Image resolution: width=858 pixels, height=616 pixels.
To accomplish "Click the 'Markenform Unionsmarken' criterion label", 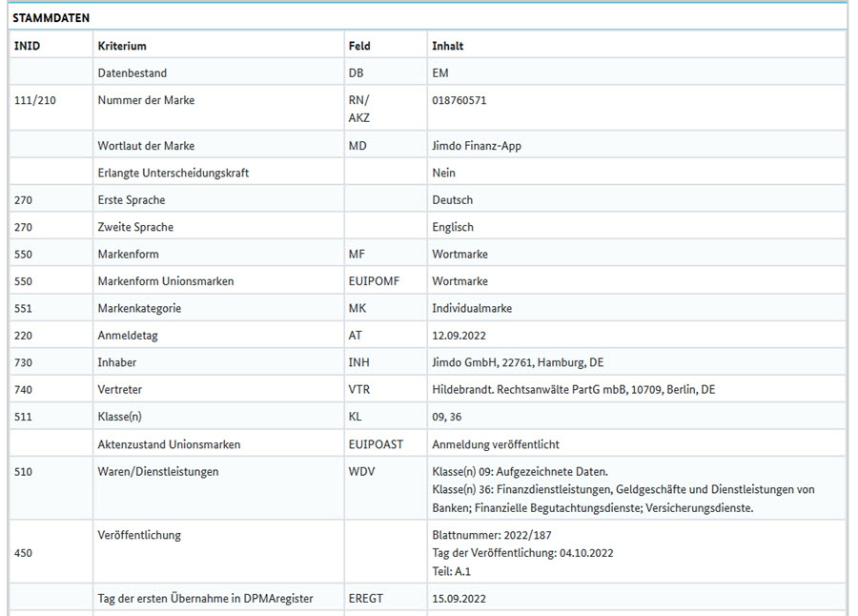I will pos(165,281).
